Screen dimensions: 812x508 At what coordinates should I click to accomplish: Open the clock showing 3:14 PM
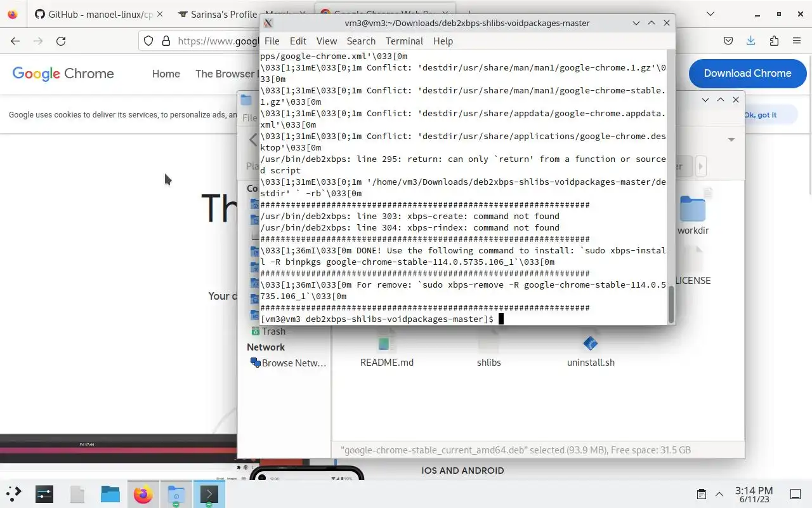754,495
